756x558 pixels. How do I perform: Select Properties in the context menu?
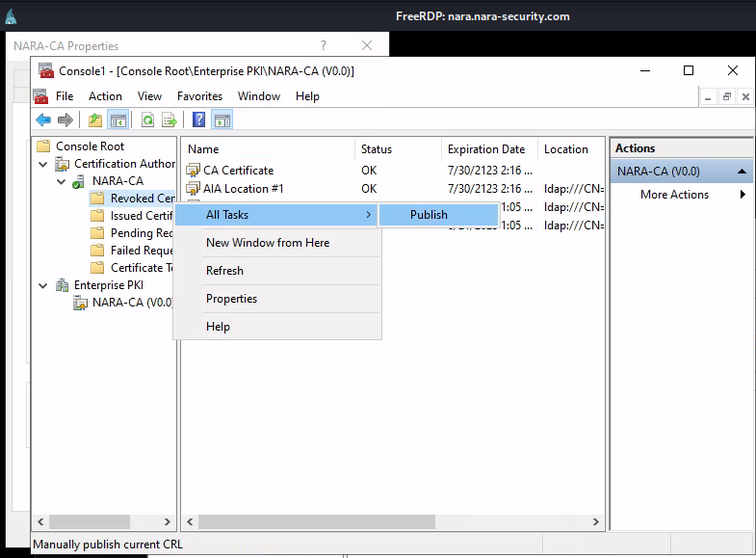231,299
